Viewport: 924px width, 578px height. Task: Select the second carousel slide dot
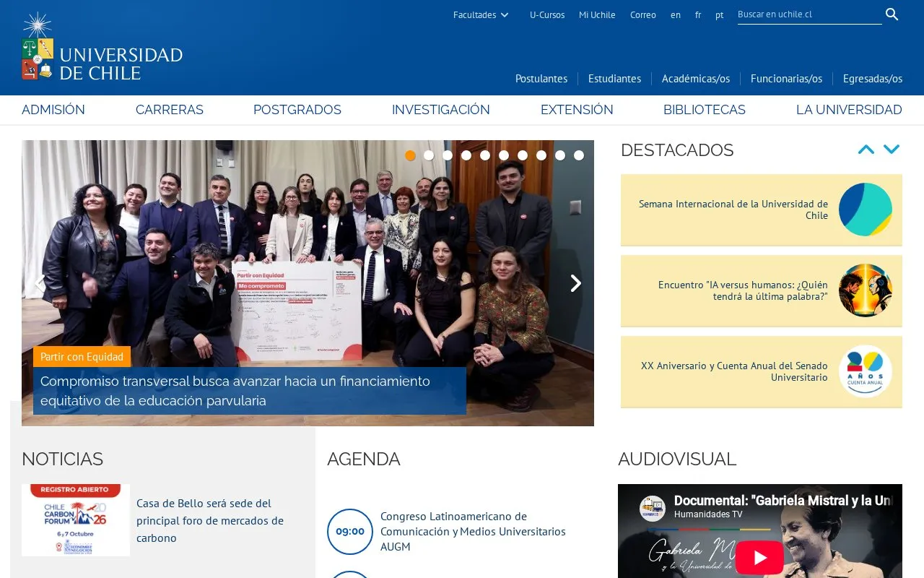pos(429,155)
